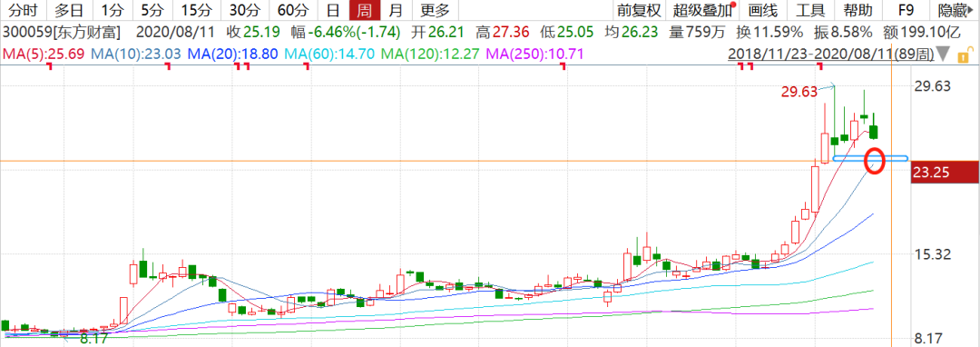This screenshot has width=980, height=347.
Task: Switch to the 日 daily K-line tab
Action: pyautogui.click(x=334, y=10)
